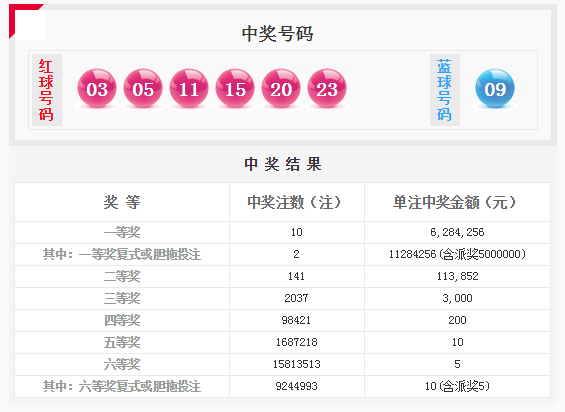Screen dimensions: 565x412
Task: Click the 五等奖 winner count 1687218
Action: point(296,342)
